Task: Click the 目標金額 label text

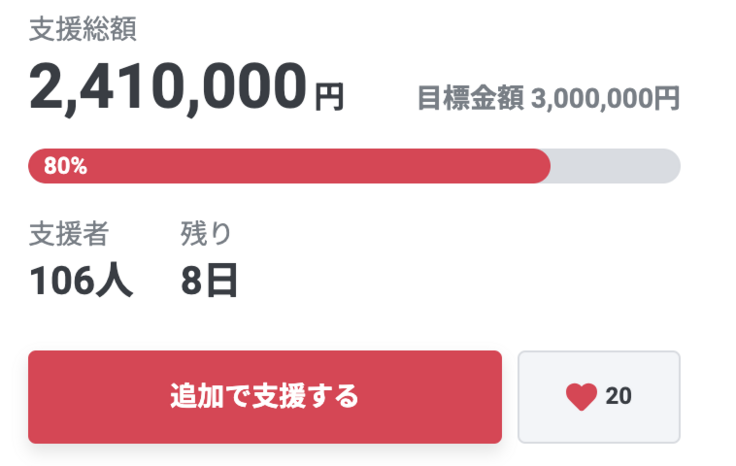Action: pyautogui.click(x=469, y=99)
